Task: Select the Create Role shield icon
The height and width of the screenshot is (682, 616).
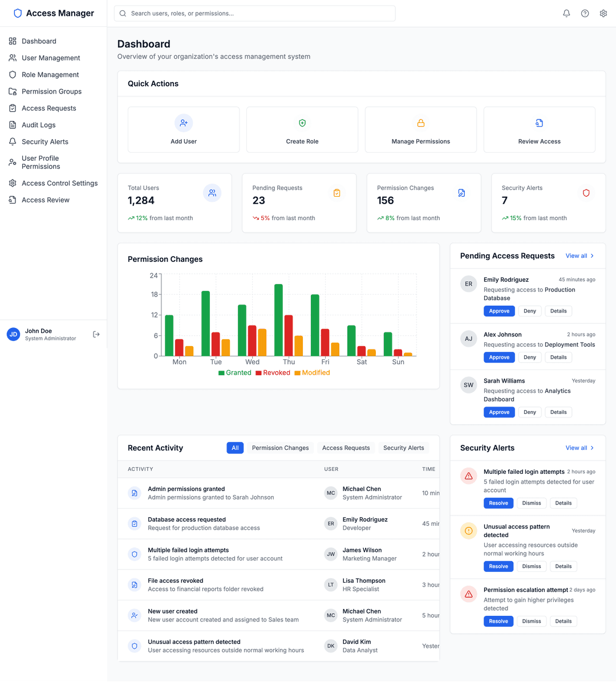Action: pos(302,123)
